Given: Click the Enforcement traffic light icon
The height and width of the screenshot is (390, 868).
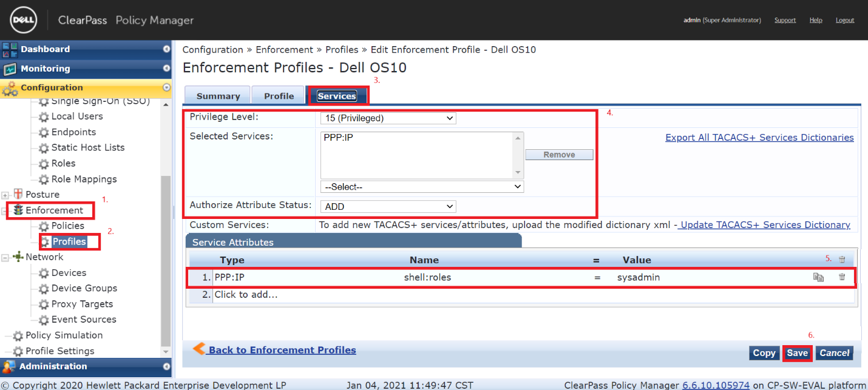Looking at the screenshot, I should click(18, 210).
